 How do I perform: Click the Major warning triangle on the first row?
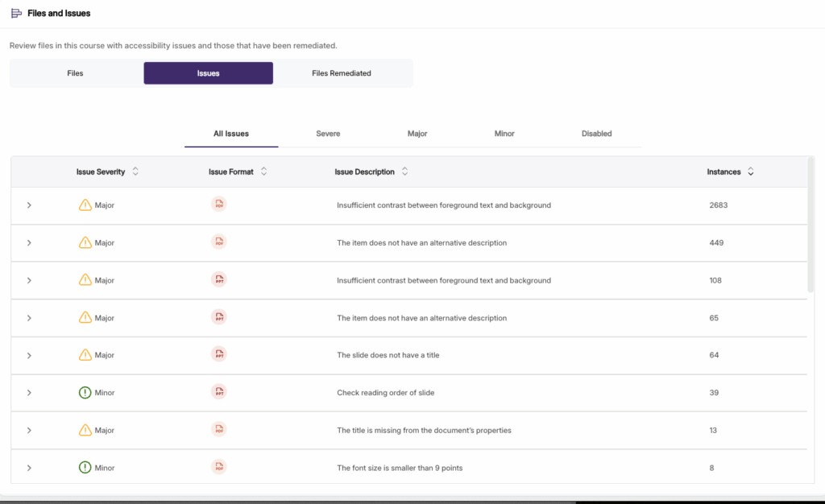click(x=85, y=204)
